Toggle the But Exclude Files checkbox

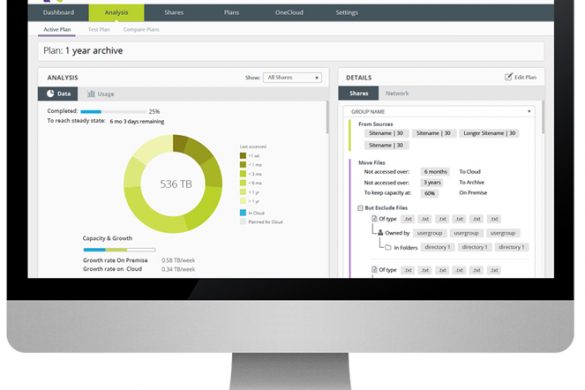360,208
